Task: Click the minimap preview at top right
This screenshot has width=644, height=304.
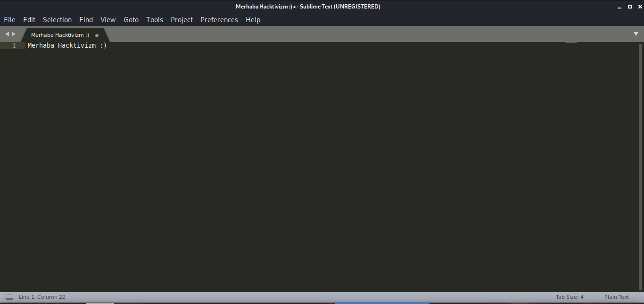Action: pos(571,42)
